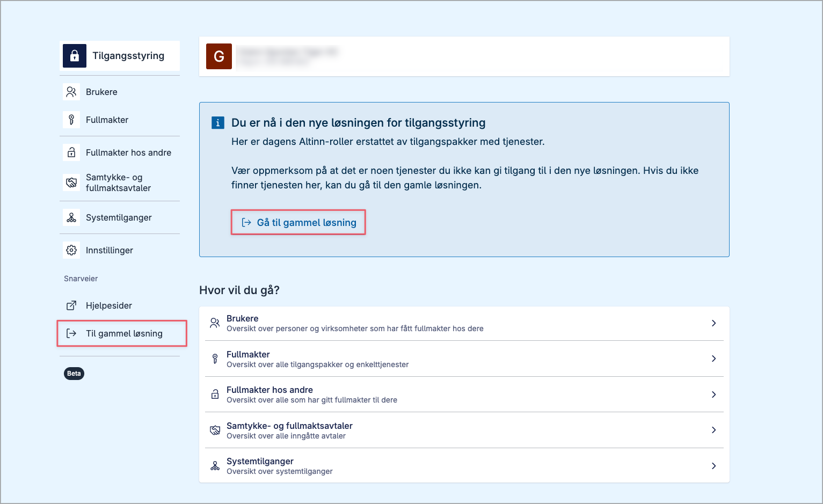Click the Beta badge in sidebar
The width and height of the screenshot is (823, 504).
click(74, 374)
